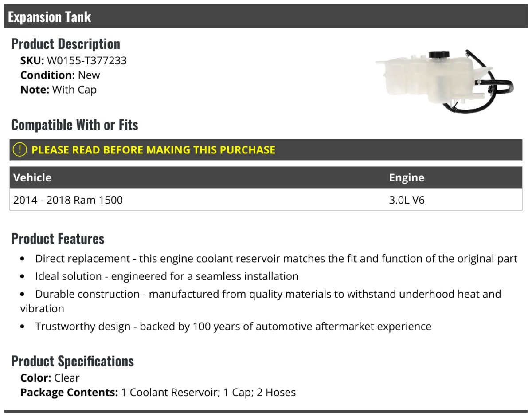Image resolution: width=532 pixels, height=417 pixels.
Task: Click the Product Description heading
Action: click(66, 44)
